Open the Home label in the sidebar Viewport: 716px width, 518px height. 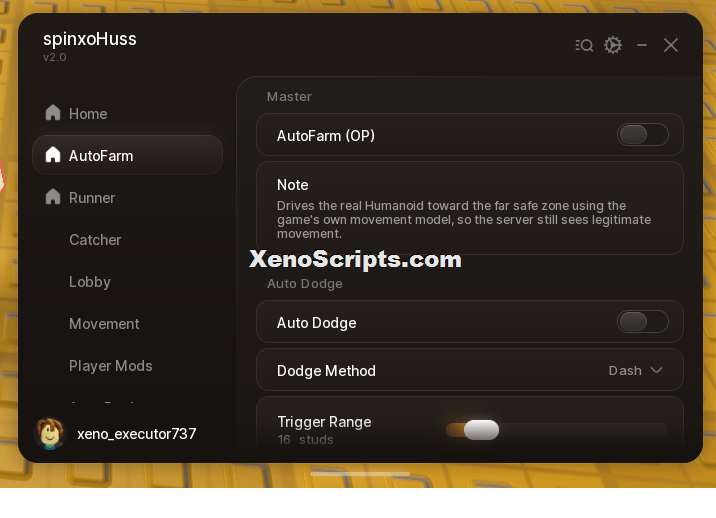tap(88, 114)
